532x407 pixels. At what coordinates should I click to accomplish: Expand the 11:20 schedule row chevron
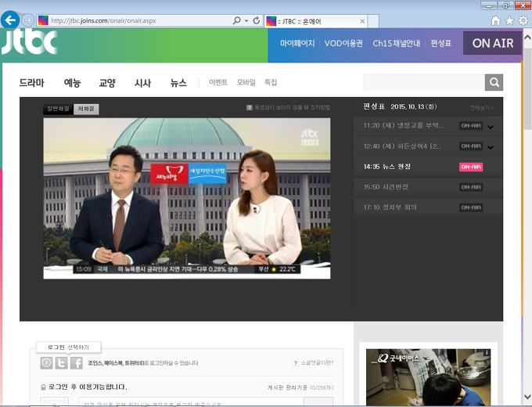tap(491, 127)
